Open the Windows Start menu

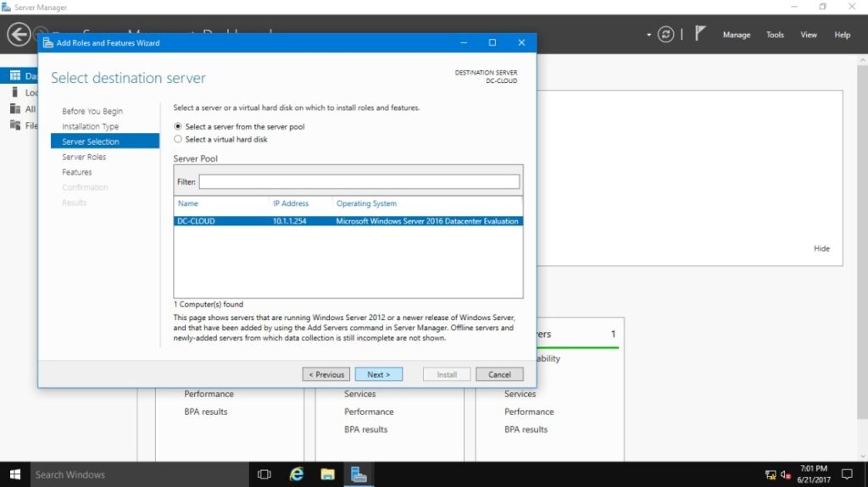[15, 474]
